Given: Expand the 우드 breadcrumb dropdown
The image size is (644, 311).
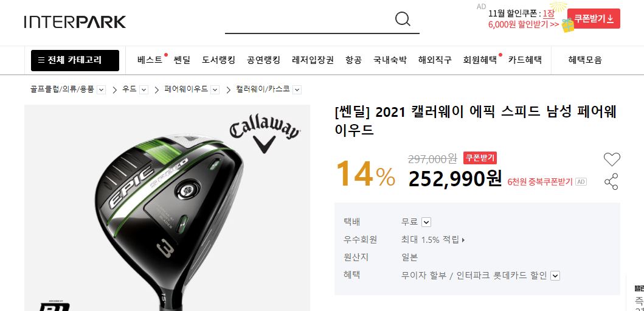Looking at the screenshot, I should [x=144, y=89].
